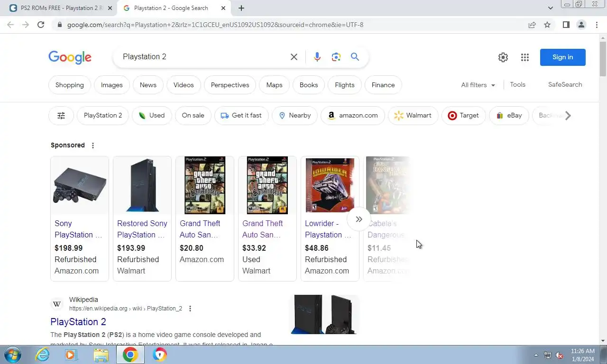This screenshot has height=364, width=607.
Task: Click Grand Theft Auto $20.80 cover image
Action: tap(205, 185)
